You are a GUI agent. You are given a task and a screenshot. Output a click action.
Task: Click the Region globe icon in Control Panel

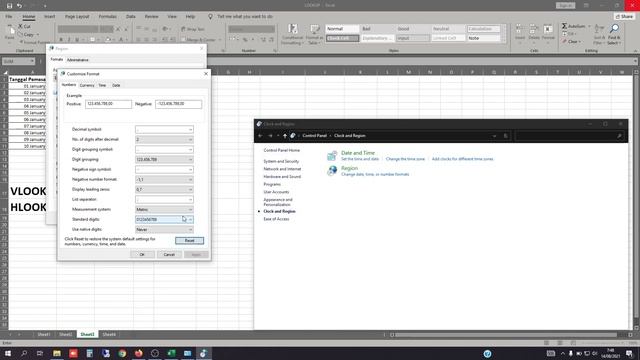coord(332,171)
